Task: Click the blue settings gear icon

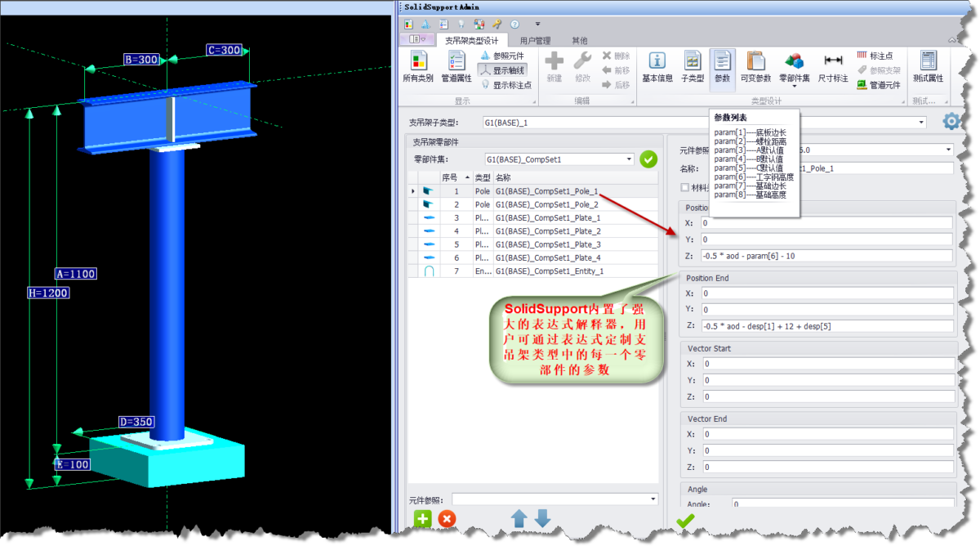Action: pyautogui.click(x=951, y=121)
